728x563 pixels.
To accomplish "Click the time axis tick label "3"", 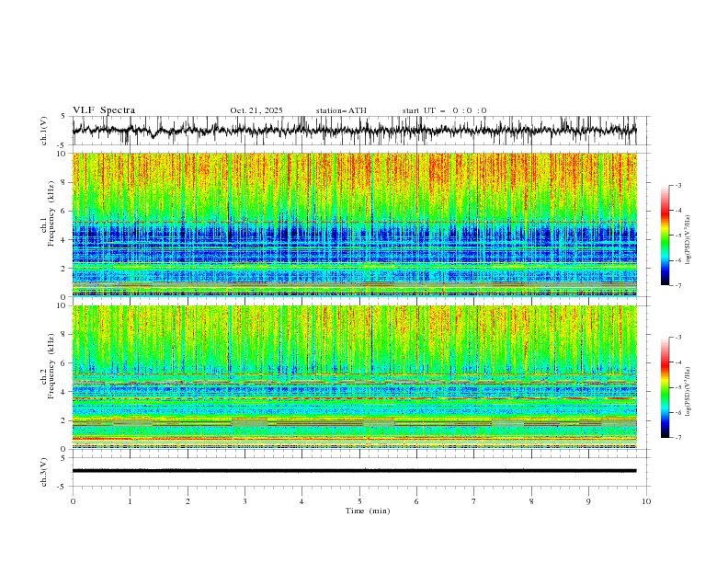I will click(245, 501).
